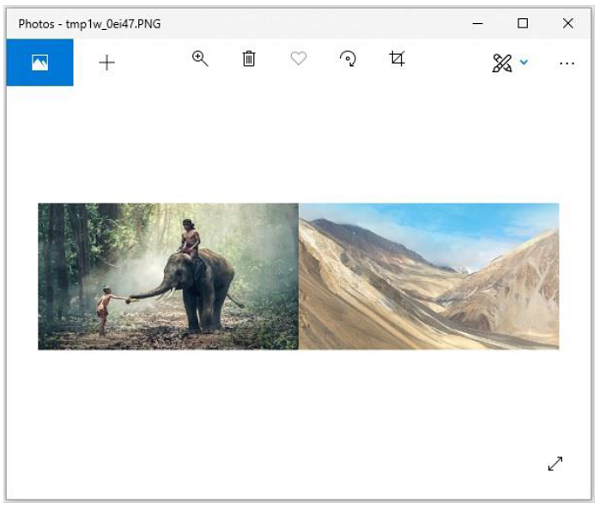Zoom in with the magnifier icon

[200, 59]
